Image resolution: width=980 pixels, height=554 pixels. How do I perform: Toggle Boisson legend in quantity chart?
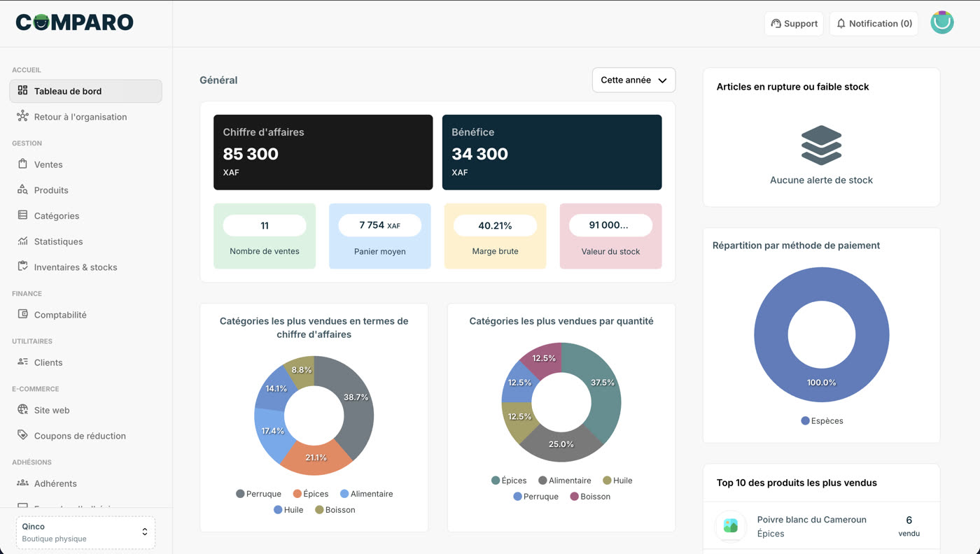click(590, 497)
